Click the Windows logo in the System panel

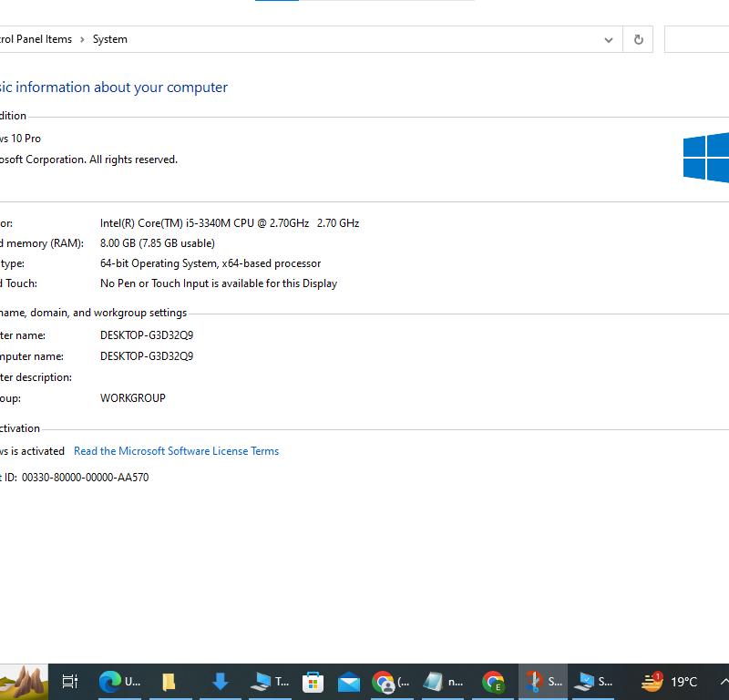[x=706, y=158]
